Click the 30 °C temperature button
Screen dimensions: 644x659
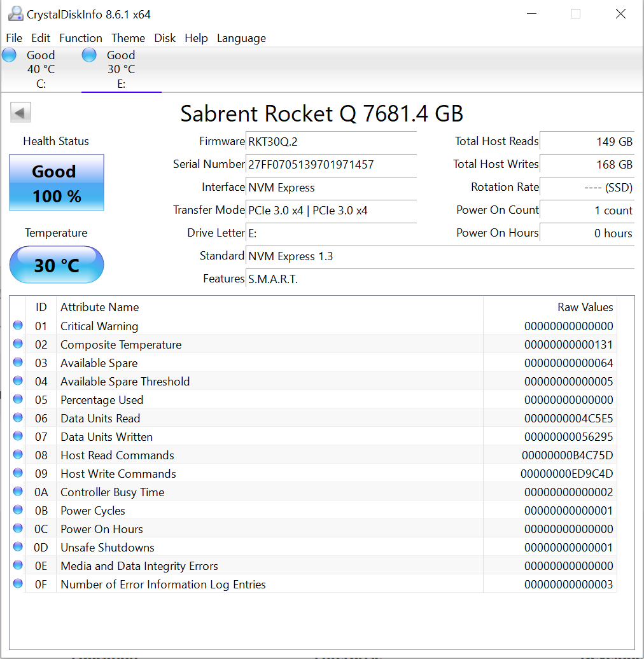pyautogui.click(x=57, y=265)
